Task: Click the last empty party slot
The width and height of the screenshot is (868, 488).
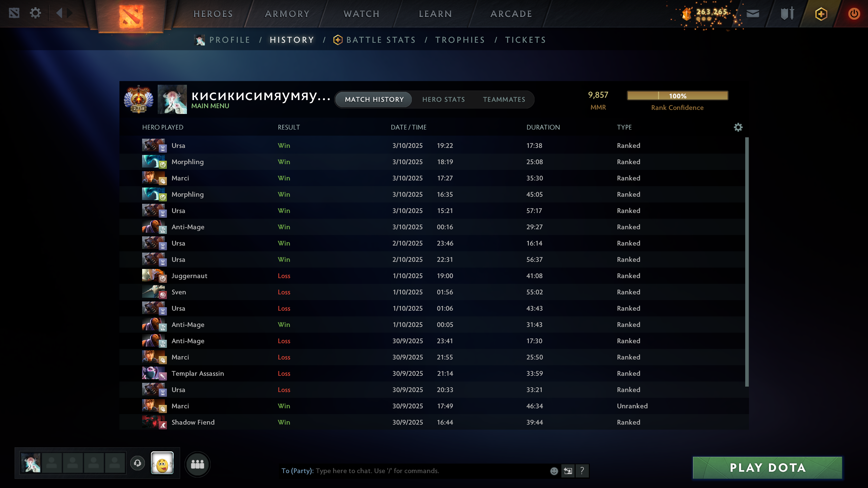Action: [115, 463]
